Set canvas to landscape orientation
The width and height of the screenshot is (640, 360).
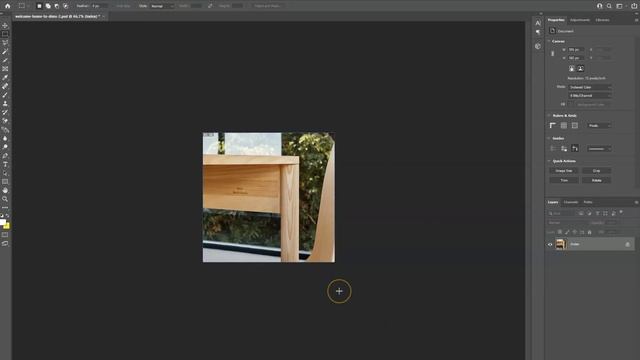[580, 69]
